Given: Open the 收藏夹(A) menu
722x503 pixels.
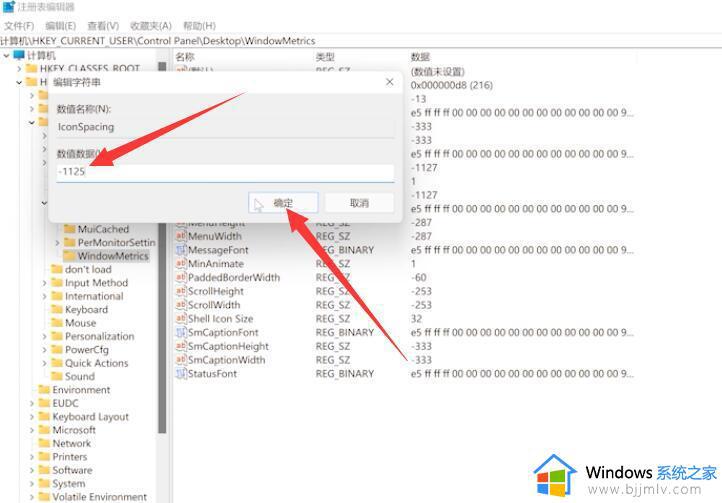Looking at the screenshot, I should click(x=151, y=26).
